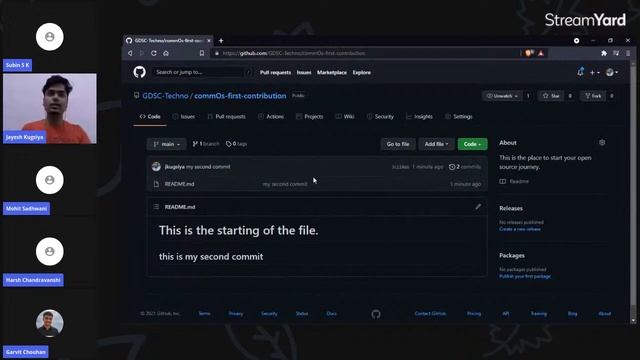Open the Wiki tab
The height and width of the screenshot is (360, 640).
tap(345, 117)
